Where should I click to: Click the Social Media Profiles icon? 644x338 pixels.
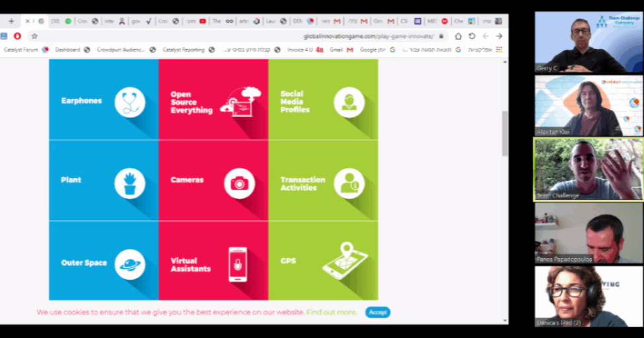coord(349,102)
